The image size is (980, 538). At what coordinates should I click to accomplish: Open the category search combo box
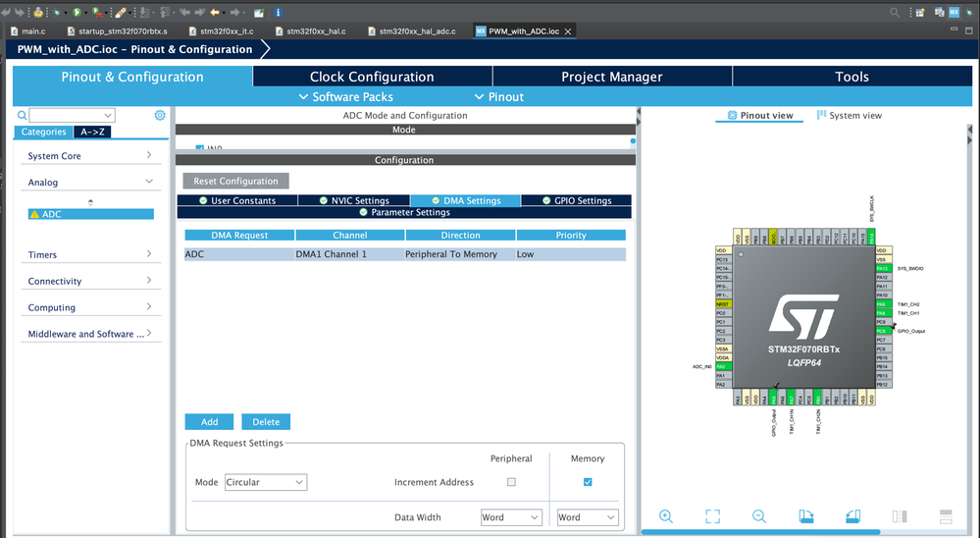(x=72, y=115)
